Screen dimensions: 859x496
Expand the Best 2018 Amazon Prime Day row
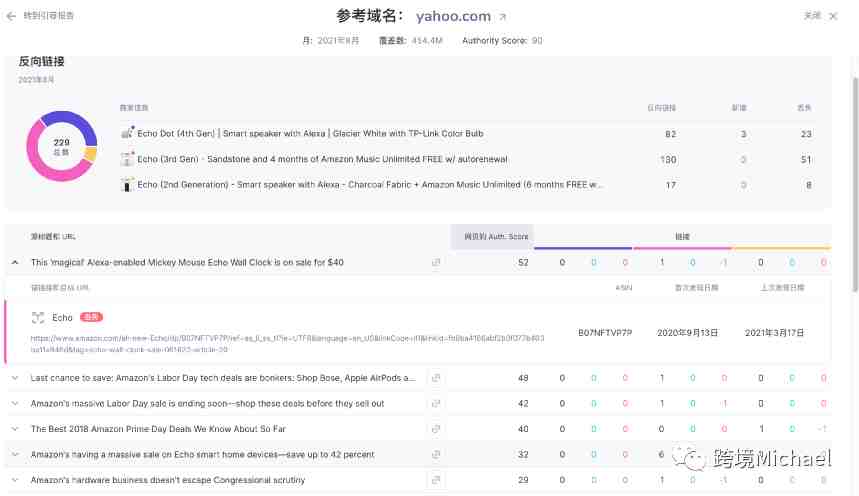coord(15,429)
